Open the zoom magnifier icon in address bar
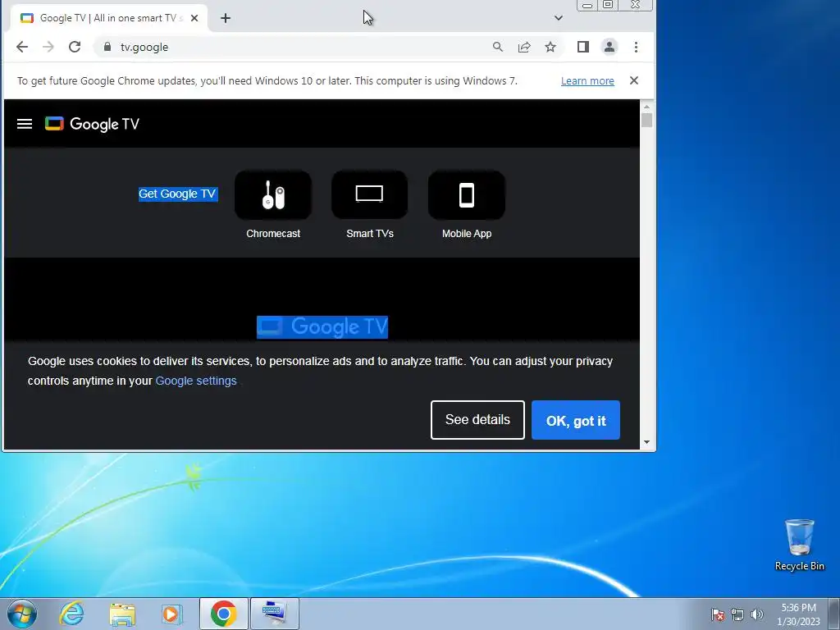Screen dimensions: 840x630 [498, 47]
